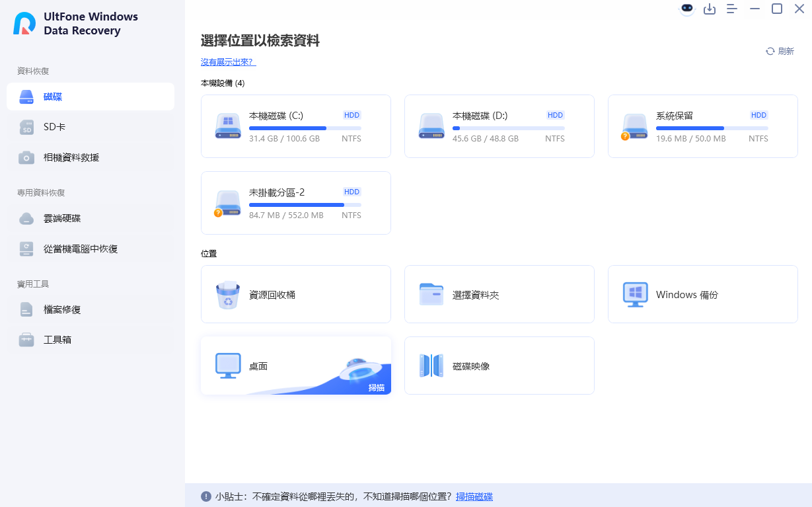Click the HDD badge on D: drive

click(556, 115)
